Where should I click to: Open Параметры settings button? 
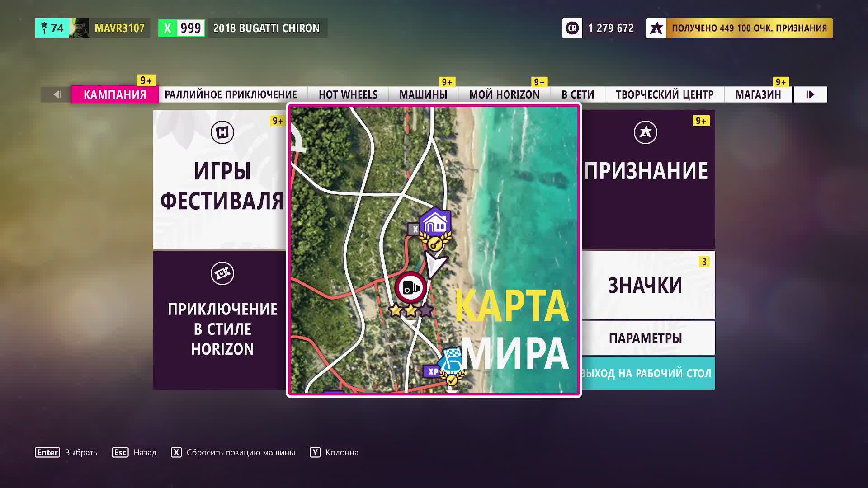[x=645, y=338]
